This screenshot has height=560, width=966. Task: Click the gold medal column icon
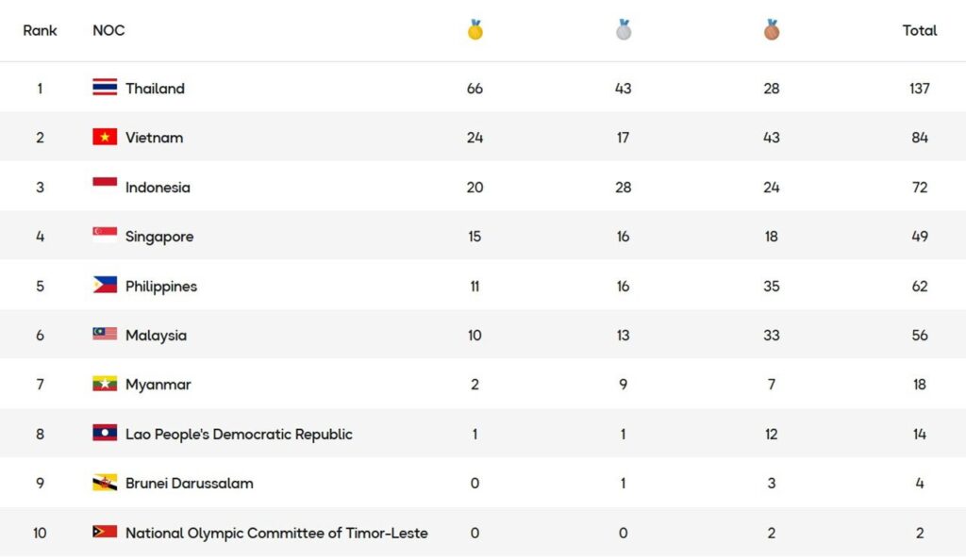pyautogui.click(x=475, y=30)
